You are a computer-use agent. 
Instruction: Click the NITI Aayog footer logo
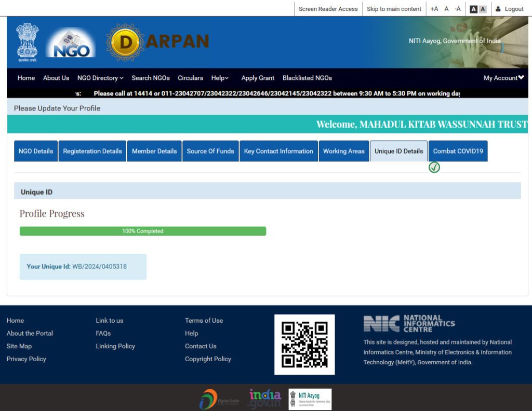click(310, 399)
